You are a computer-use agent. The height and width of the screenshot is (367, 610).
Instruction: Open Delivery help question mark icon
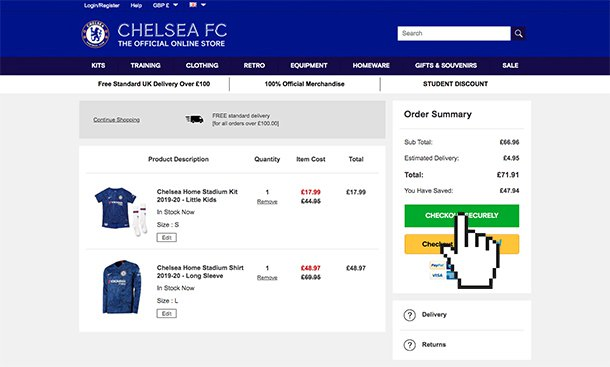pos(410,315)
